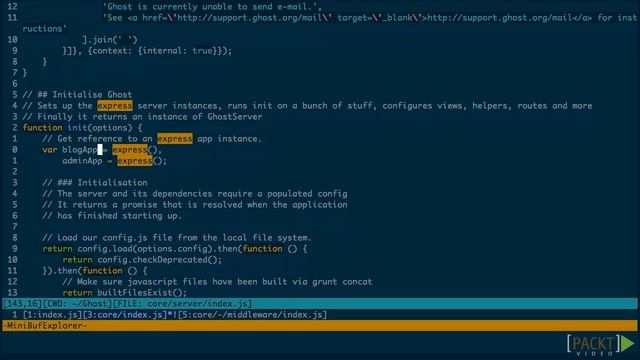Viewport: 640px width, 360px height.
Task: Click relative line number 13 at bottom
Action: (12, 293)
